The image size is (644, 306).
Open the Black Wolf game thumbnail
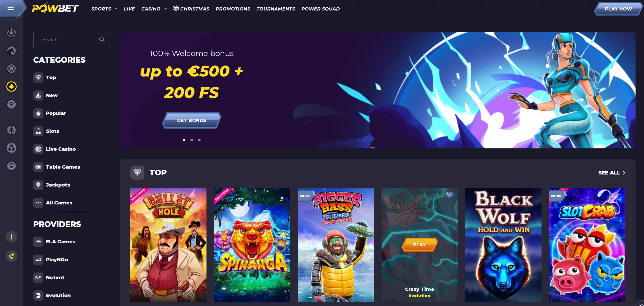pos(503,245)
